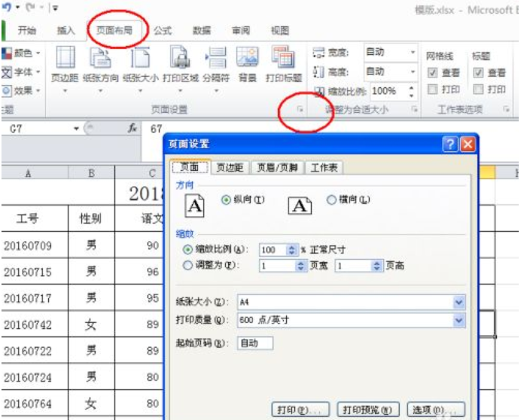This screenshot has width=527, height=420.
Task: Click the formula bar showing 67
Action: (x=330, y=129)
